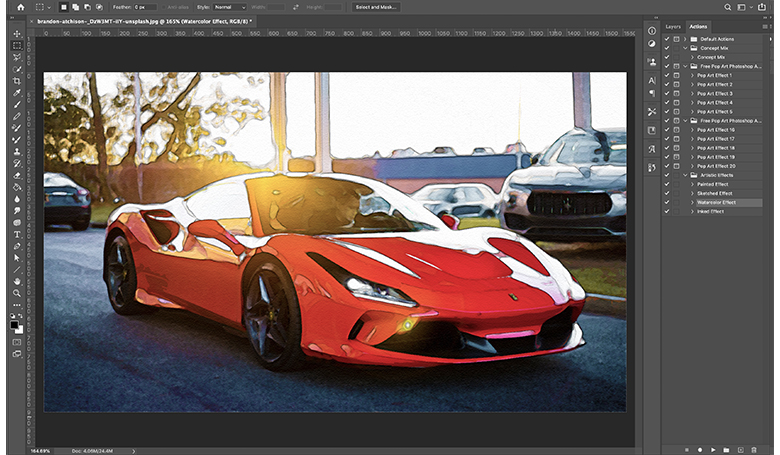Choose Add to selection mode icon
Image resolution: width=780 pixels, height=455 pixels.
pos(76,7)
